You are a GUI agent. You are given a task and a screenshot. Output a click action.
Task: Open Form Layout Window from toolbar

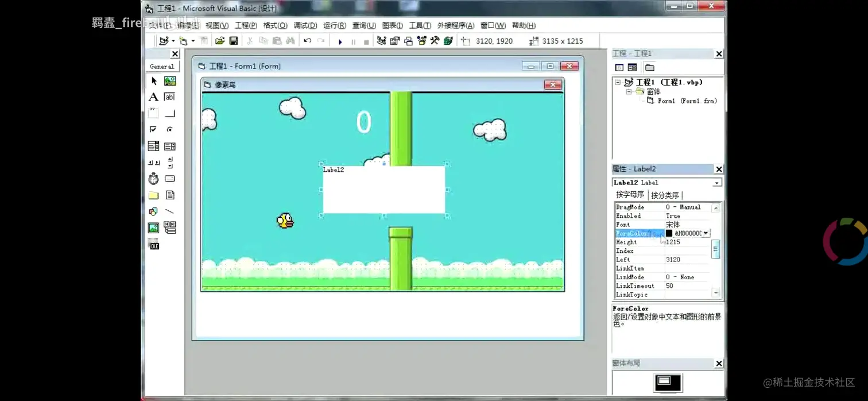(x=408, y=41)
